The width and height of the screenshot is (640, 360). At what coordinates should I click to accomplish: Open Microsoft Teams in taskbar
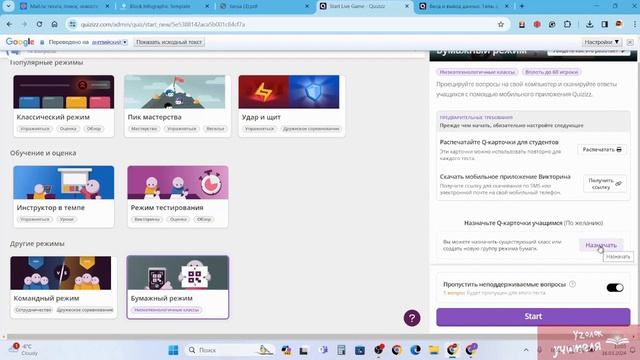(x=323, y=350)
